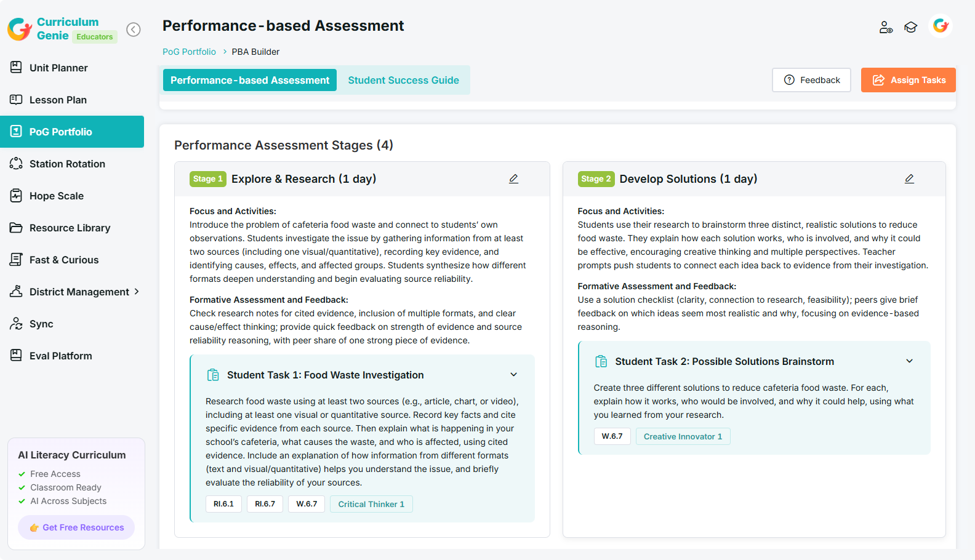Edit Stage 1 with the pencil icon
This screenshot has height=560, width=975.
[x=513, y=178]
